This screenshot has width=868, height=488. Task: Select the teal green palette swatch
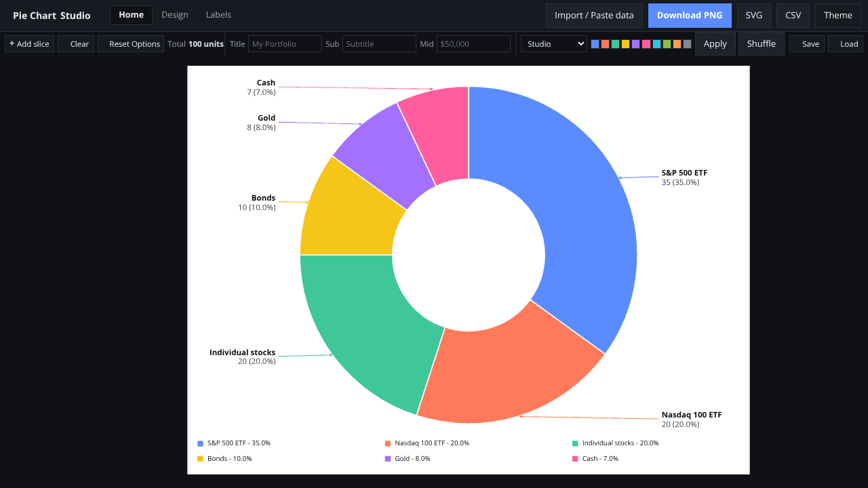click(615, 44)
